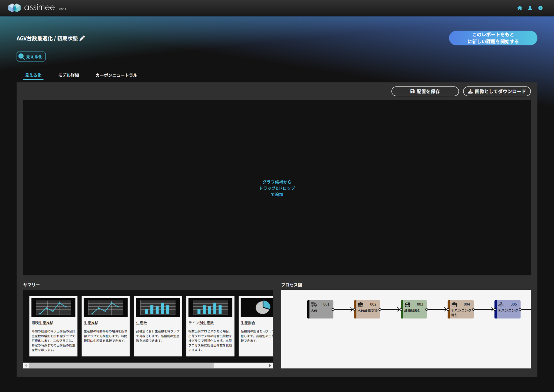Start new task from this report button
This screenshot has height=392, width=554.
point(493,38)
